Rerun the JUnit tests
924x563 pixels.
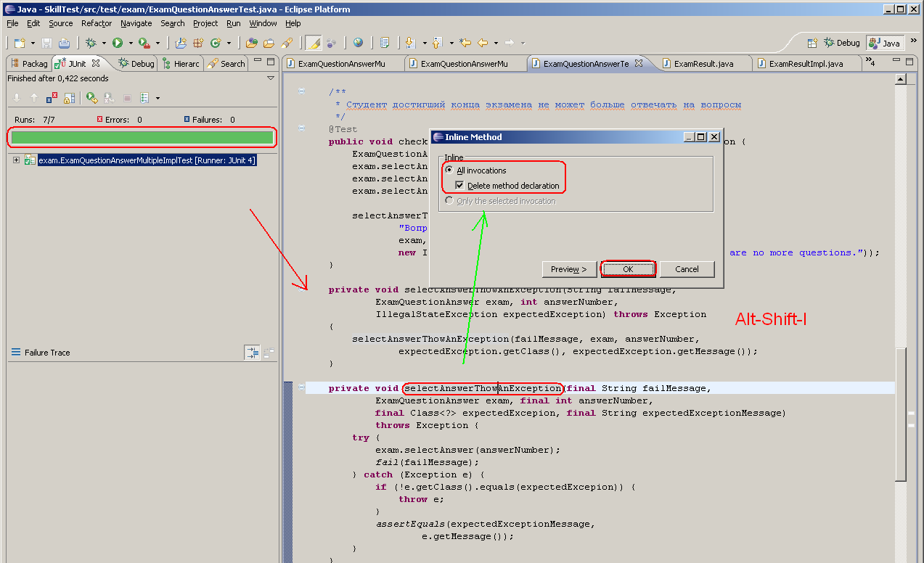90,96
